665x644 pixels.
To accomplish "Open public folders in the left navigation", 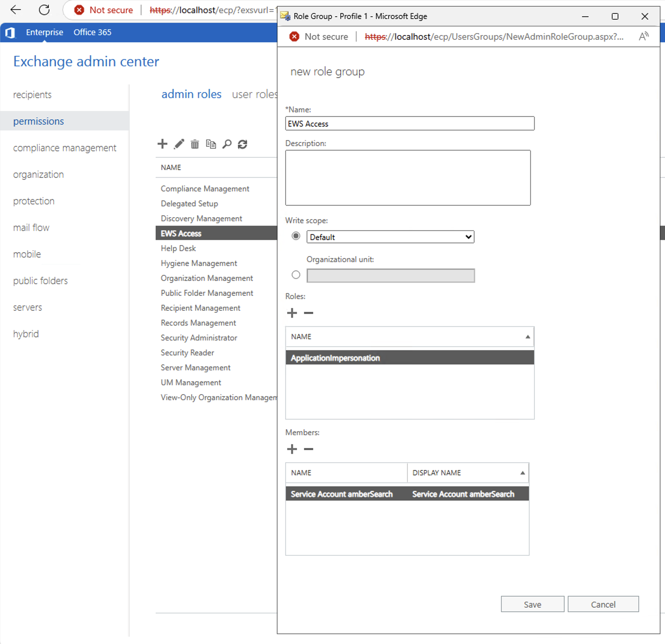I will [41, 281].
